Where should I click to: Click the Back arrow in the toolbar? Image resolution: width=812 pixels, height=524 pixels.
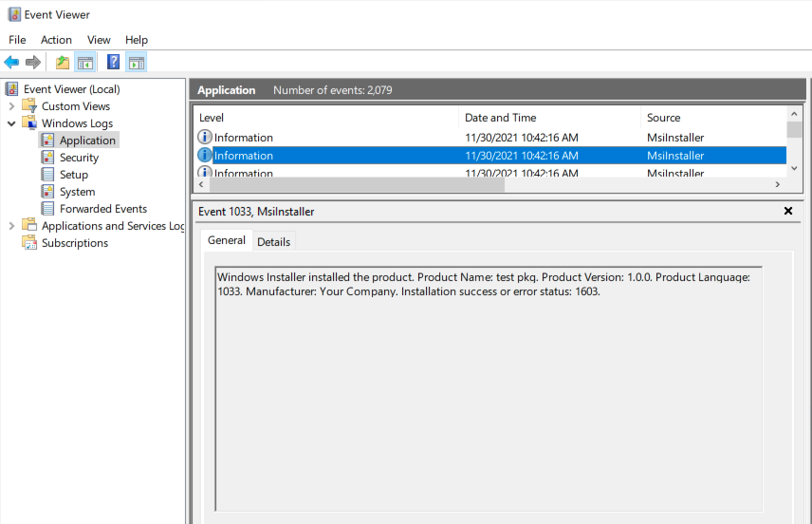pos(11,63)
